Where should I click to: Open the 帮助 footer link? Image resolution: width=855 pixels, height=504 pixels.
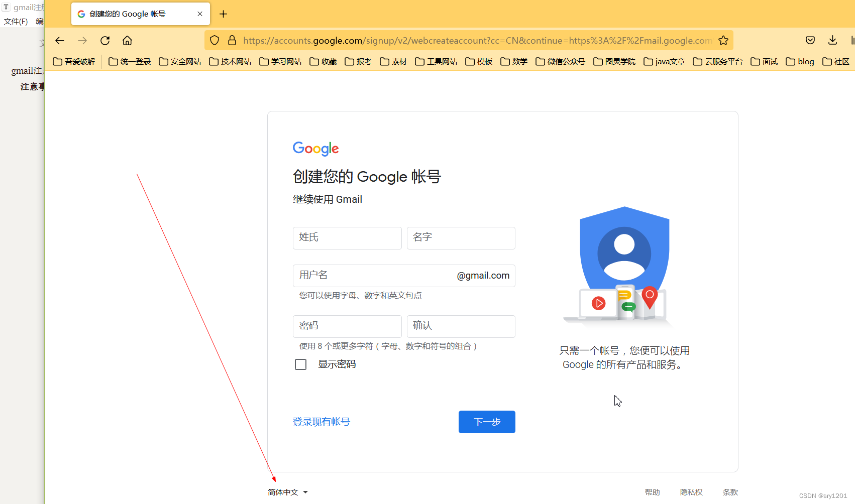point(653,492)
